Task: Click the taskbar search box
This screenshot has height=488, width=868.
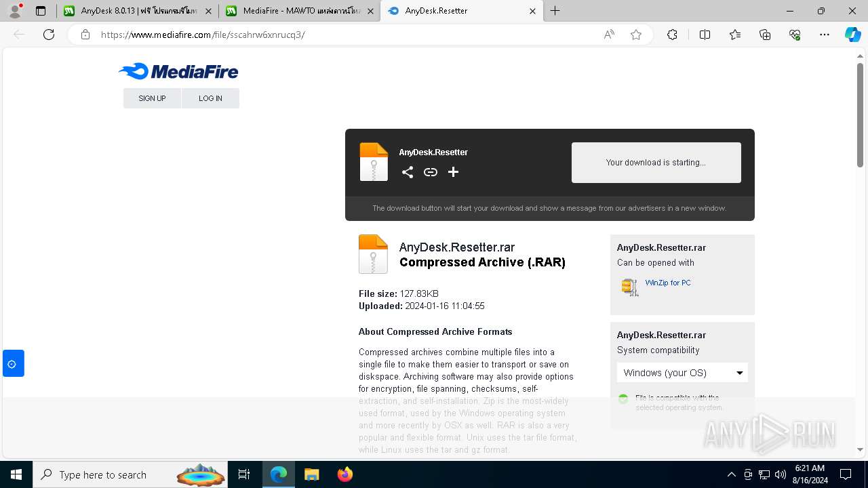Action: tap(131, 474)
